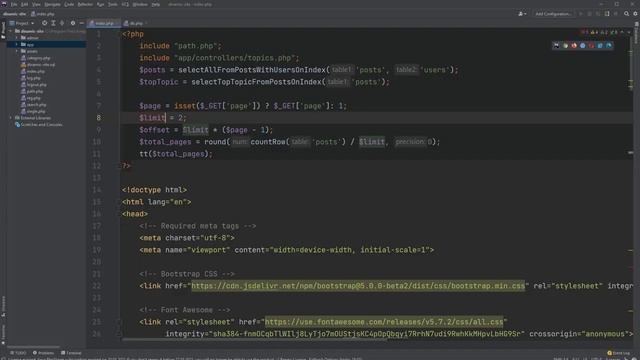The width and height of the screenshot is (640, 360).
Task: Click the Stop toolbar icon
Action: 616,14
